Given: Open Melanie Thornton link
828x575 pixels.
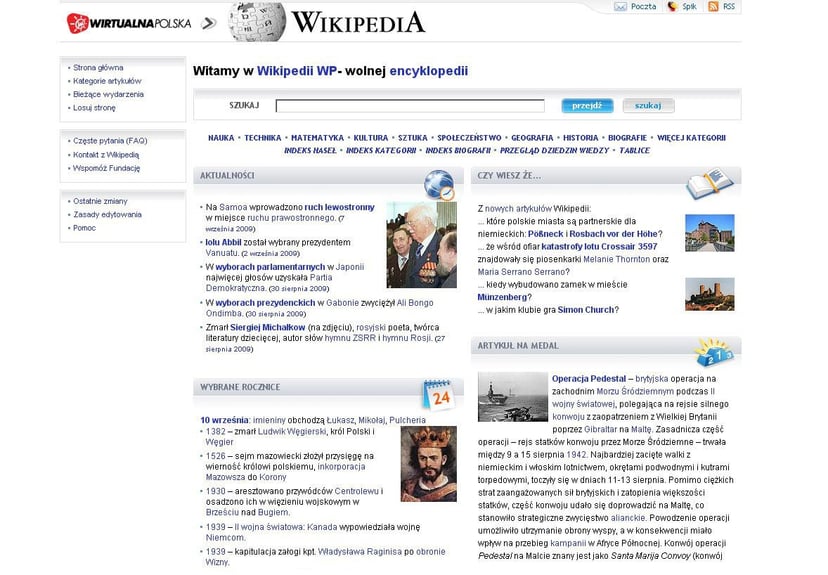Looking at the screenshot, I should (616, 259).
